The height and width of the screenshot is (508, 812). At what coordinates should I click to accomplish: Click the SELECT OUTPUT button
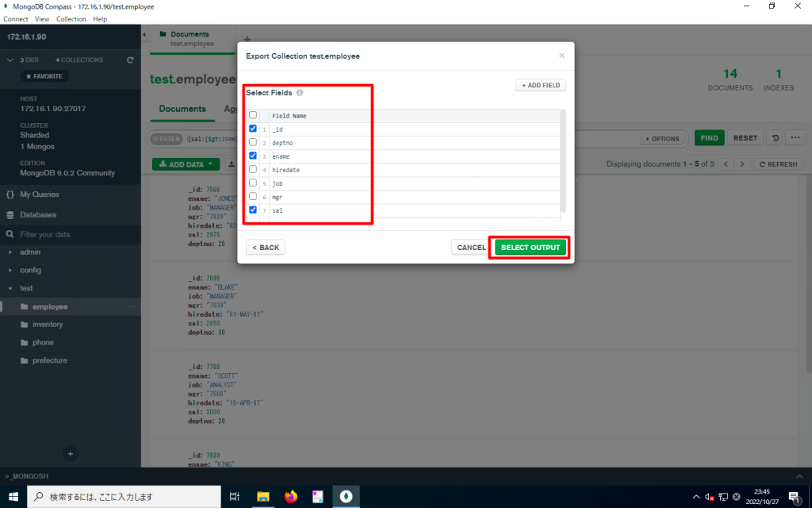click(530, 248)
